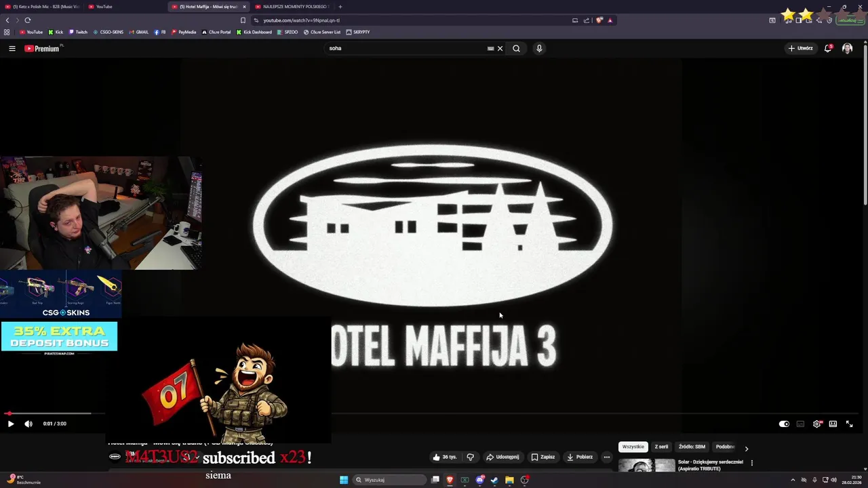868x488 pixels.
Task: Open the browser apps grid icon
Action: [7, 32]
